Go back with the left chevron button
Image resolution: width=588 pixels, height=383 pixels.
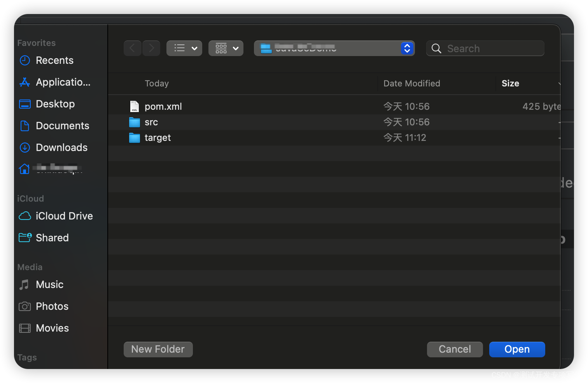(x=133, y=48)
